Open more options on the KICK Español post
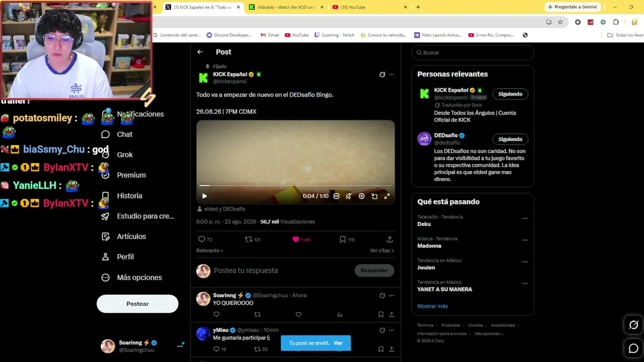Screen dimensions: 644x362 point(391,74)
